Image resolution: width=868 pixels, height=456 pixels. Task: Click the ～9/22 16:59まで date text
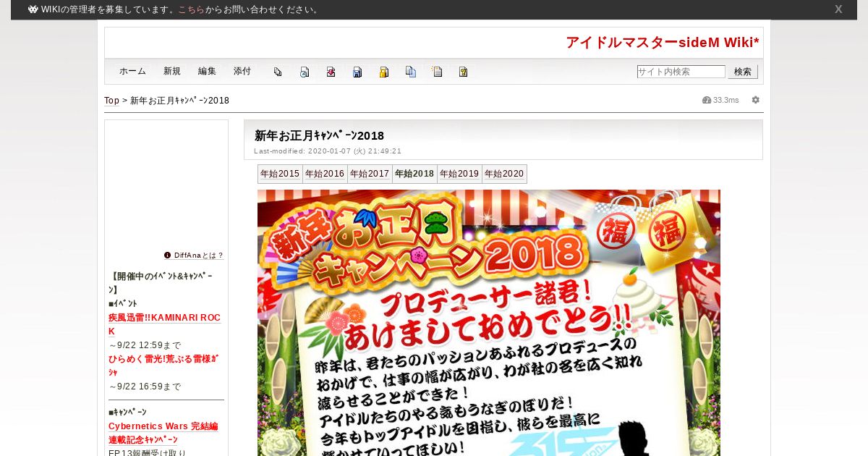tap(145, 387)
